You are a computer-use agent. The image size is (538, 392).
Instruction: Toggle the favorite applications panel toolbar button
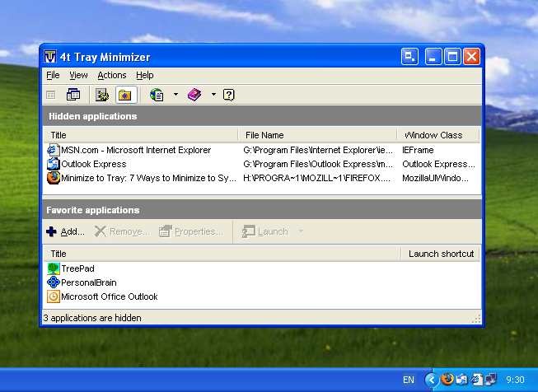pyautogui.click(x=126, y=95)
